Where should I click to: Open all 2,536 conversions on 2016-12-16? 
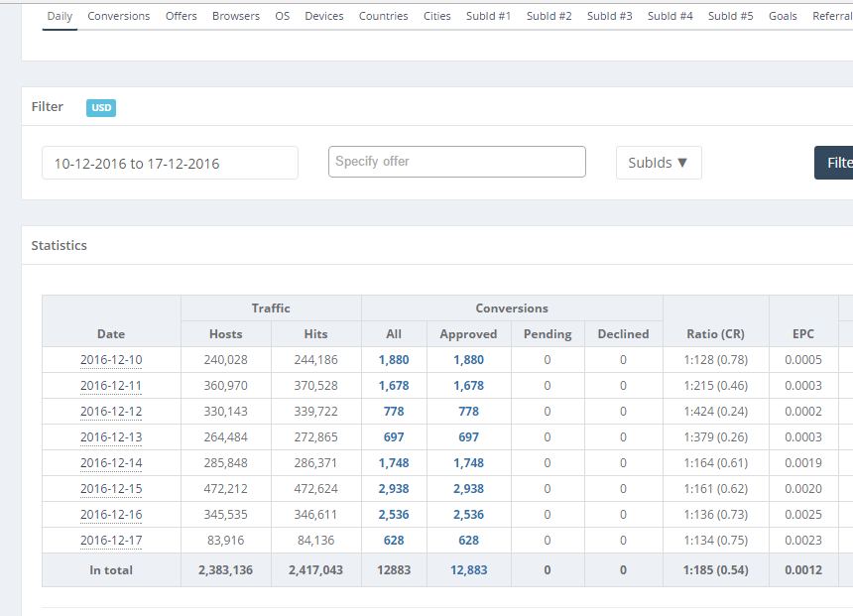pyautogui.click(x=394, y=515)
